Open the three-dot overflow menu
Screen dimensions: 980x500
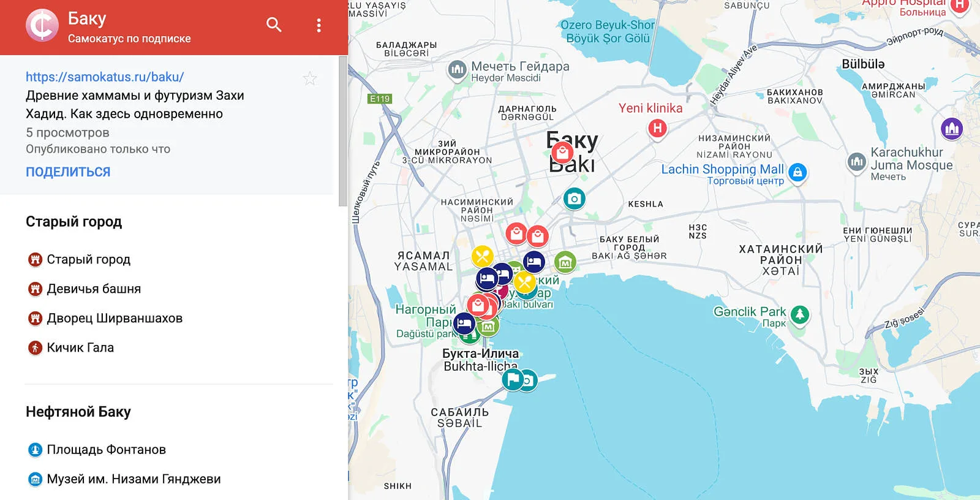tap(318, 25)
